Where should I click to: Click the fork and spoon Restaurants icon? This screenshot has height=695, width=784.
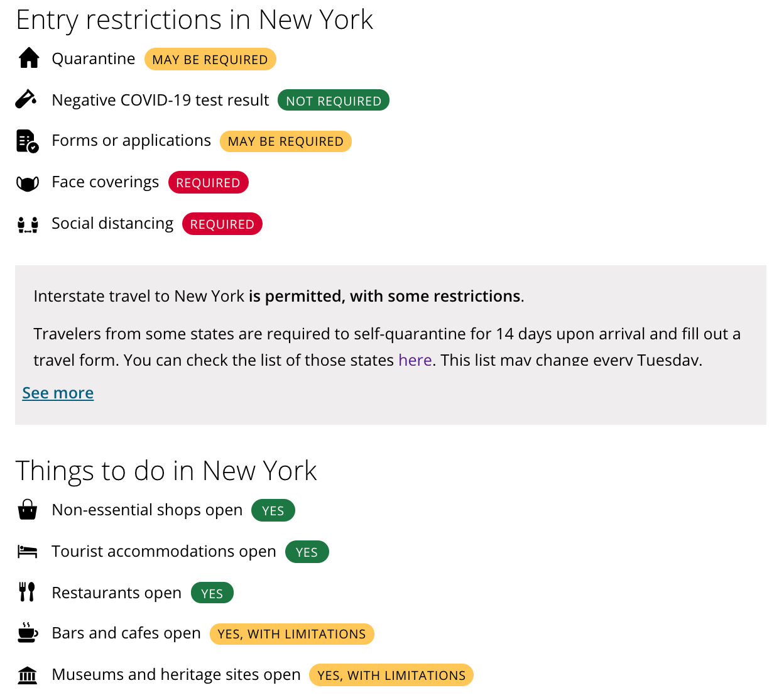click(27, 592)
